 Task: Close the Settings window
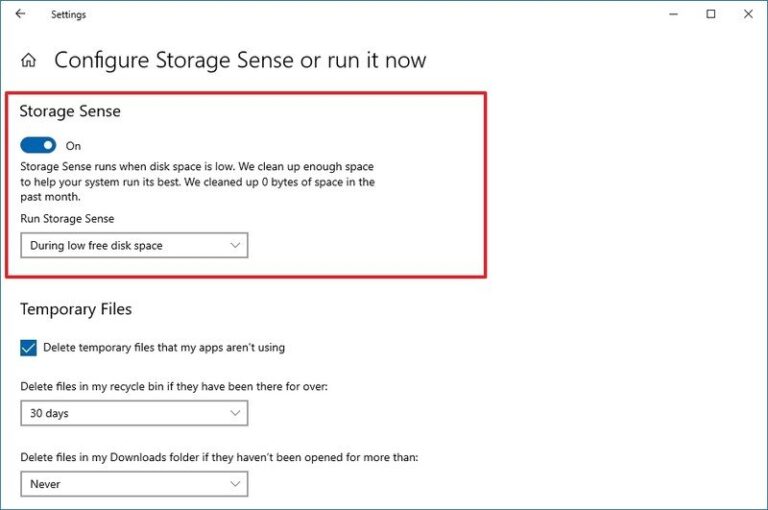click(748, 14)
